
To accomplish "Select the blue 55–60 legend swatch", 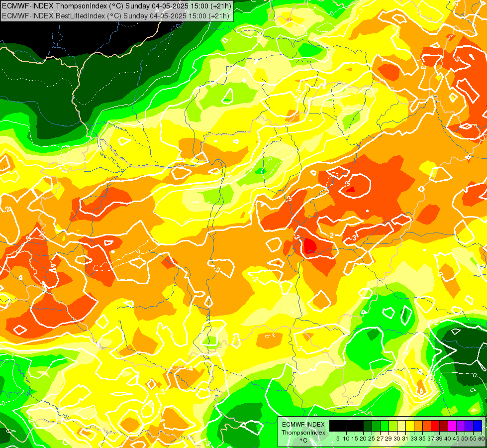I will click(x=478, y=426).
